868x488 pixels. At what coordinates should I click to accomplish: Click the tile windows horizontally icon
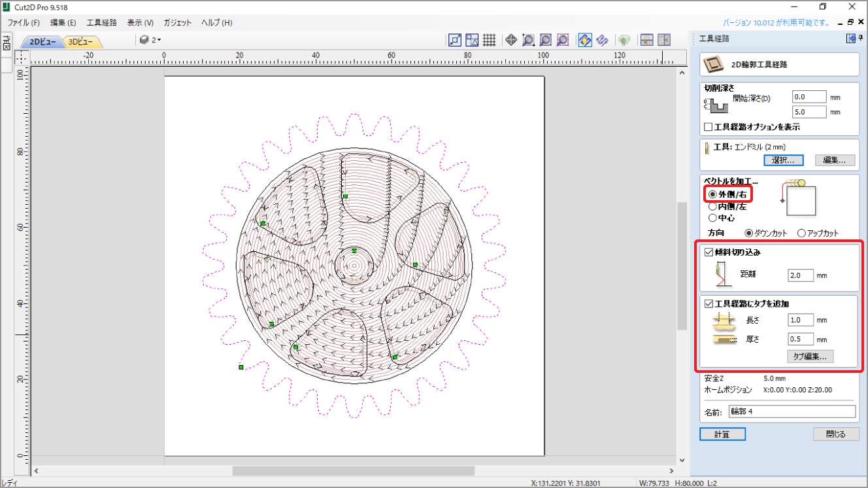[646, 40]
